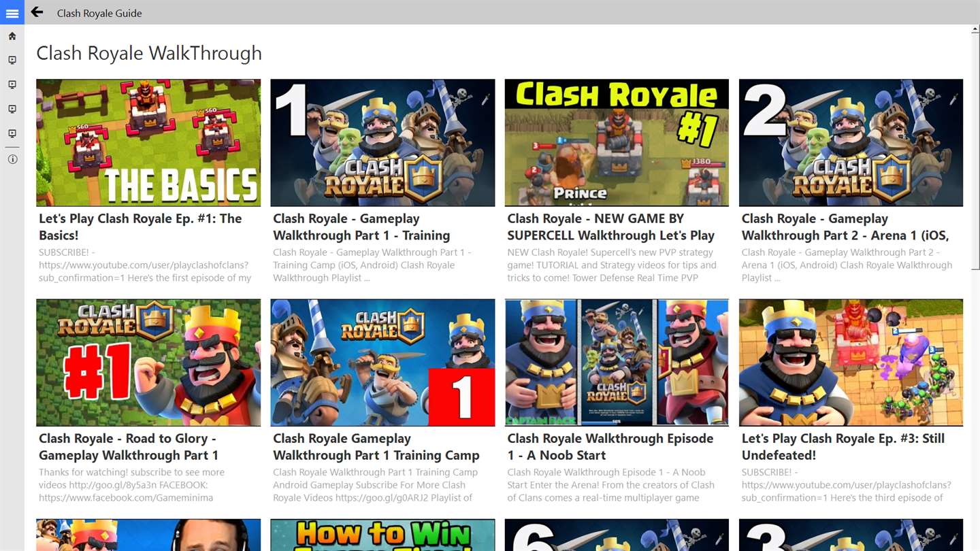
Task: Select the third video-screen icon in the sidebar
Action: (12, 110)
